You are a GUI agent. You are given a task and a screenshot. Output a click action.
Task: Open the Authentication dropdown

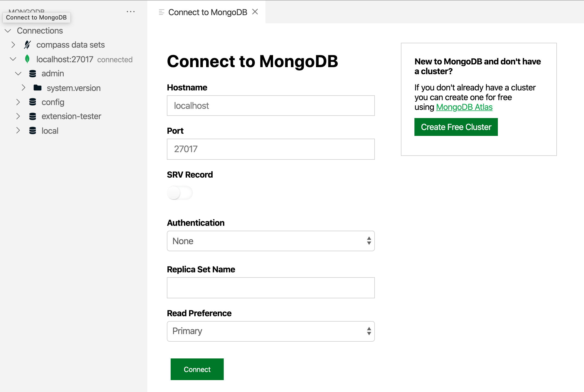271,241
